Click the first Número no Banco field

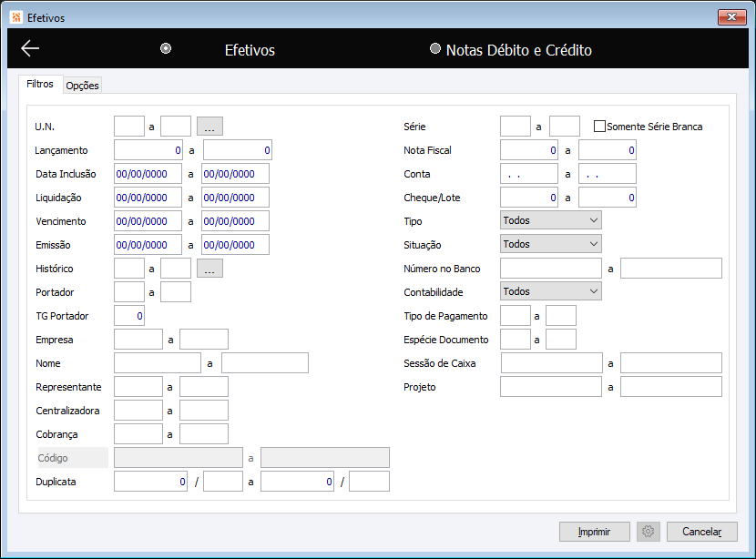pyautogui.click(x=551, y=268)
